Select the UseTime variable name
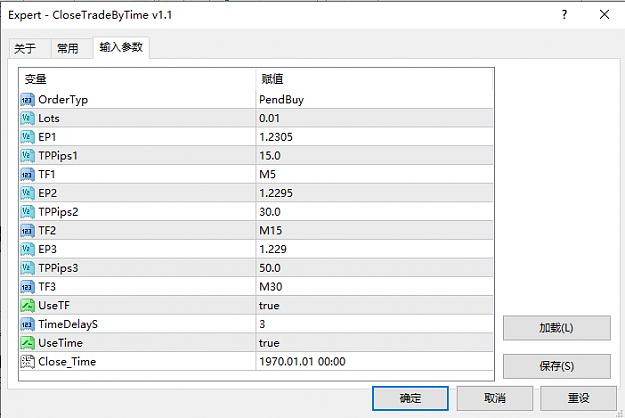 pyautogui.click(x=61, y=343)
